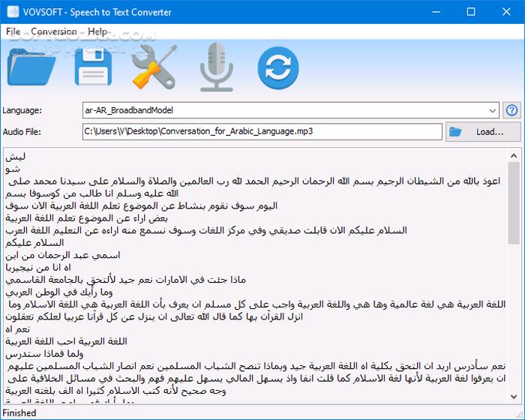
Task: Click the transcript scrollbar down arrow
Action: [514, 397]
